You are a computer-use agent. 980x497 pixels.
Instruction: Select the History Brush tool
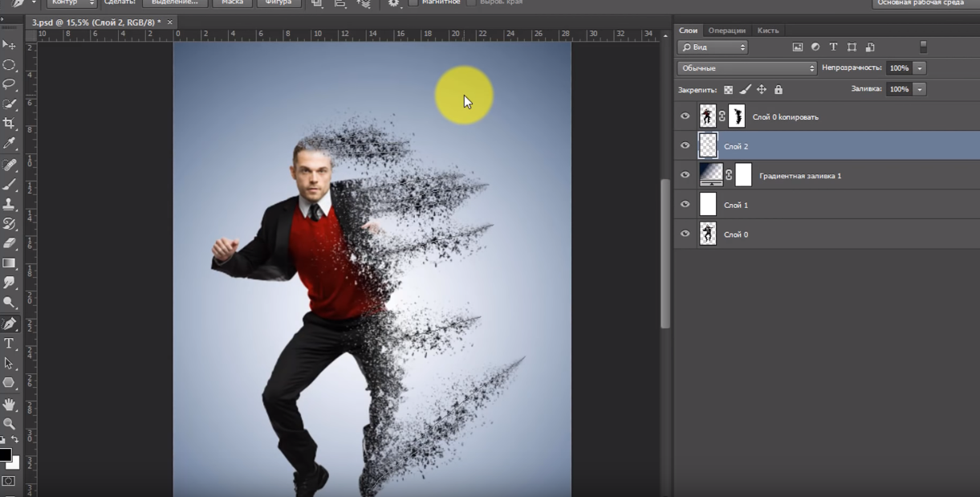(x=9, y=224)
